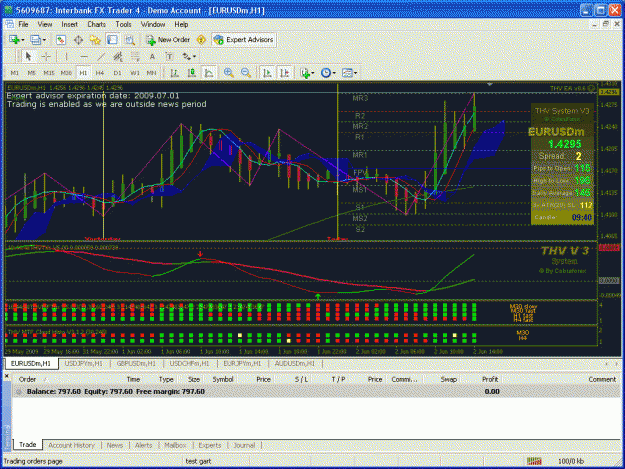Zoom in on the chart
This screenshot has height=469, width=625.
[229, 73]
